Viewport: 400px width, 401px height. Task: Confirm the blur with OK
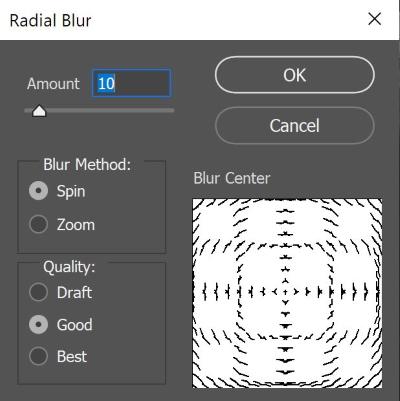point(295,75)
